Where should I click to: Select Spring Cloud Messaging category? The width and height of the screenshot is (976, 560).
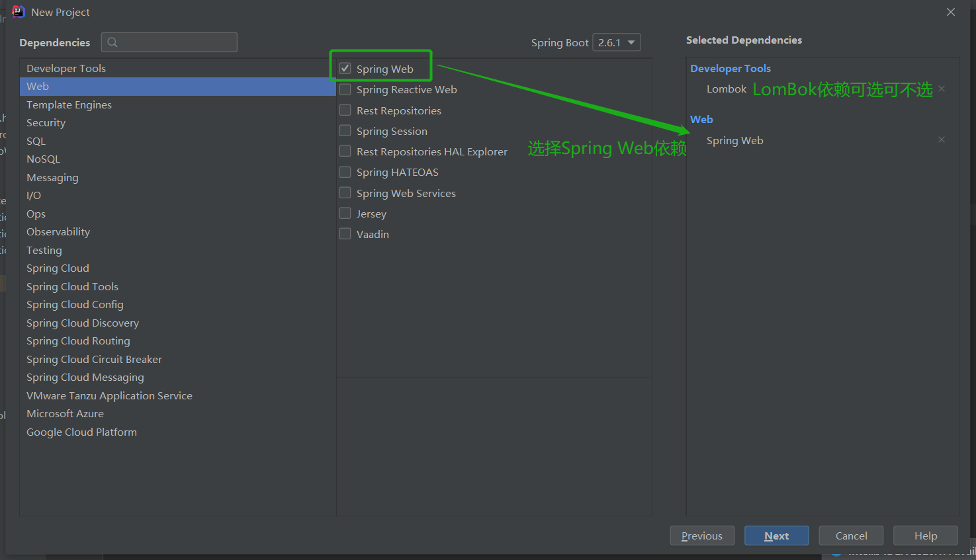pos(178,378)
